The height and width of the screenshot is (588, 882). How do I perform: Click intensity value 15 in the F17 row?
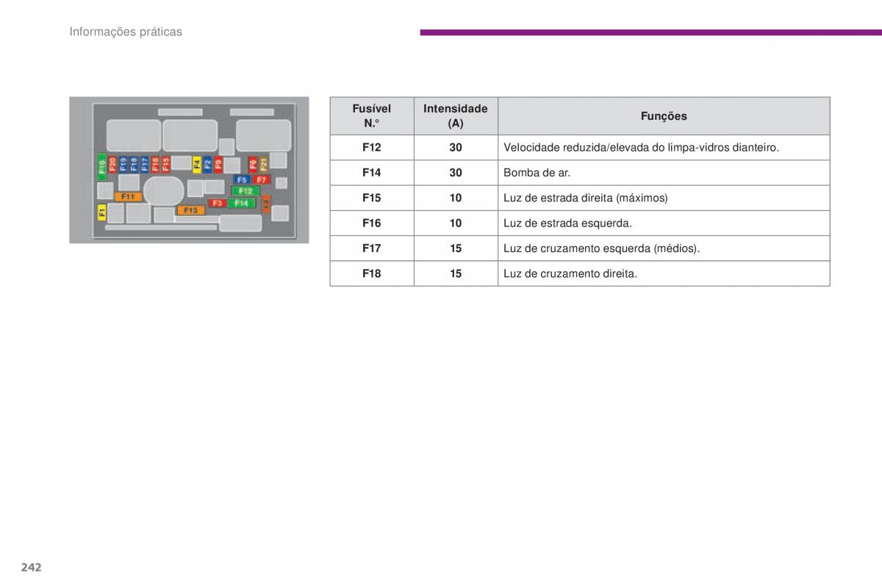[456, 248]
